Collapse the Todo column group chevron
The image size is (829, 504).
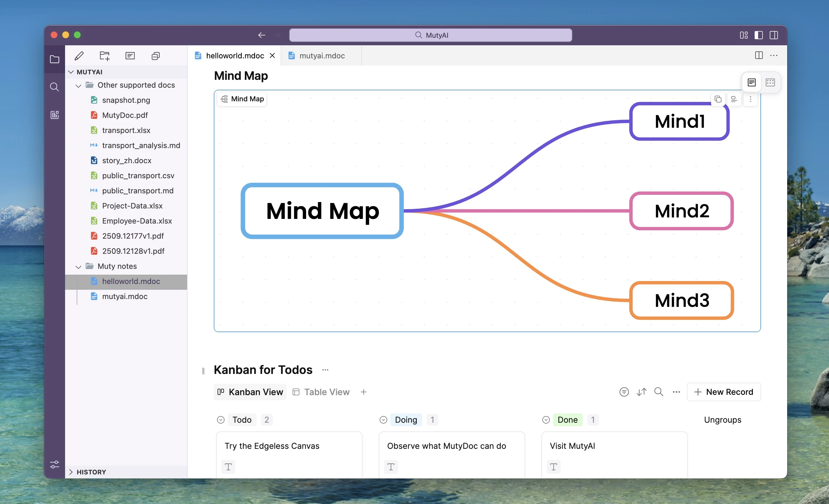221,420
